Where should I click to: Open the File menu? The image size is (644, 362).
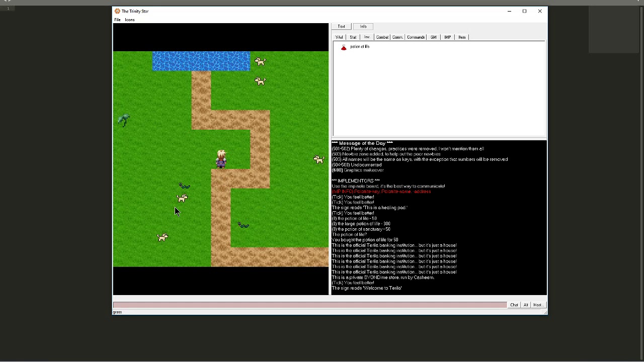pyautogui.click(x=117, y=20)
